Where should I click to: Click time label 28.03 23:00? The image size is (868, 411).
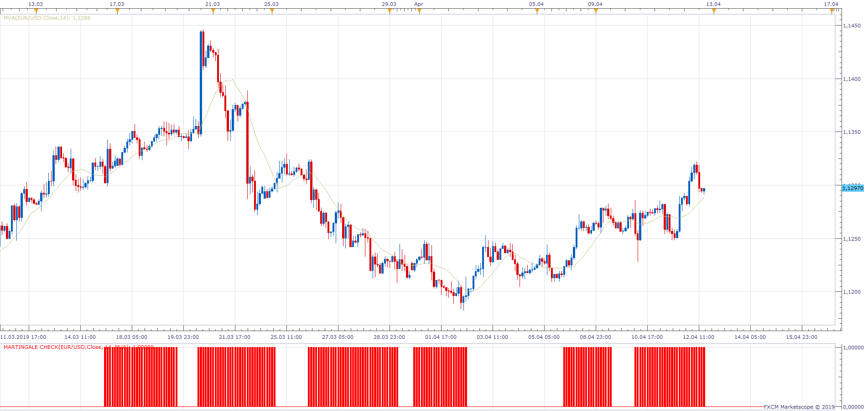pos(390,337)
